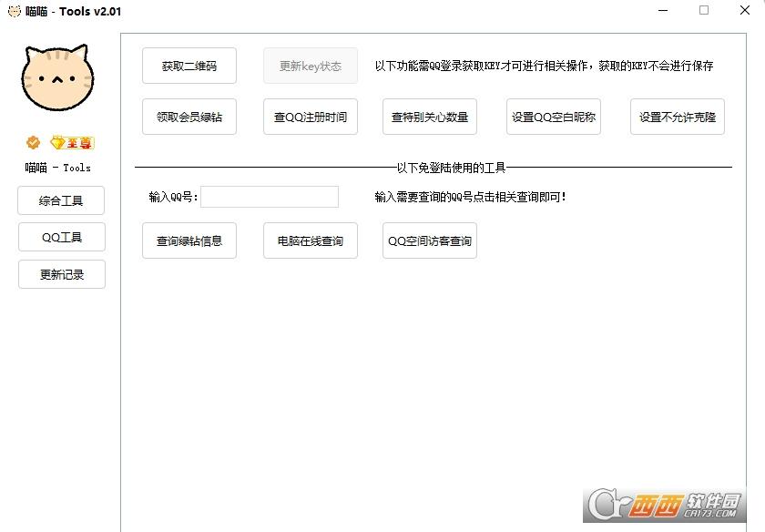765x532 pixels.
Task: Click the 设置不允许克隆 button
Action: coord(678,117)
